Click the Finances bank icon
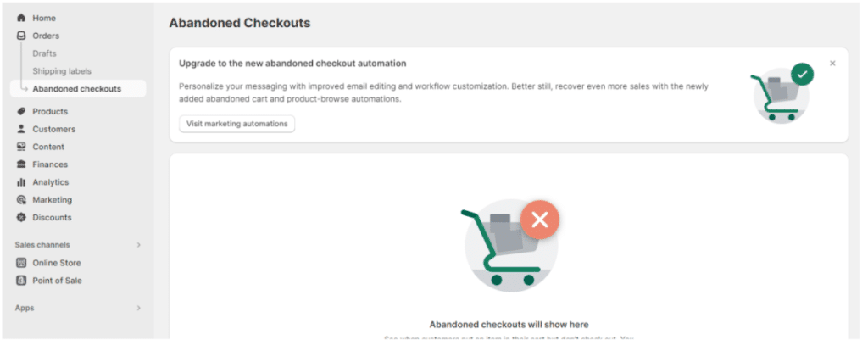 (x=21, y=164)
